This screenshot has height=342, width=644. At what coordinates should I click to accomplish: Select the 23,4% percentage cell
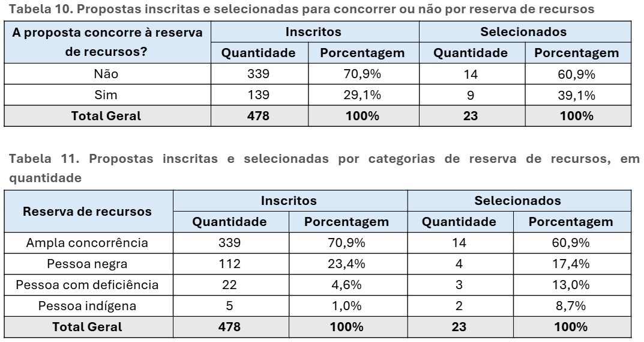(347, 264)
